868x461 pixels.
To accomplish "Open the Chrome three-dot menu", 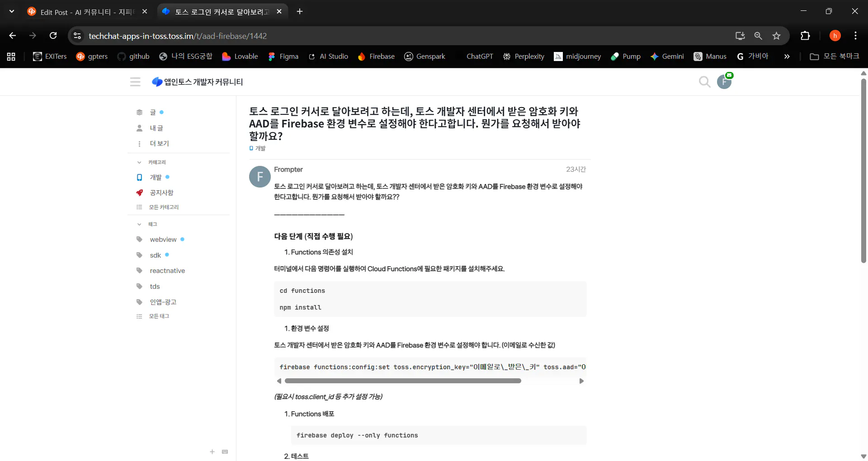I will pos(855,36).
